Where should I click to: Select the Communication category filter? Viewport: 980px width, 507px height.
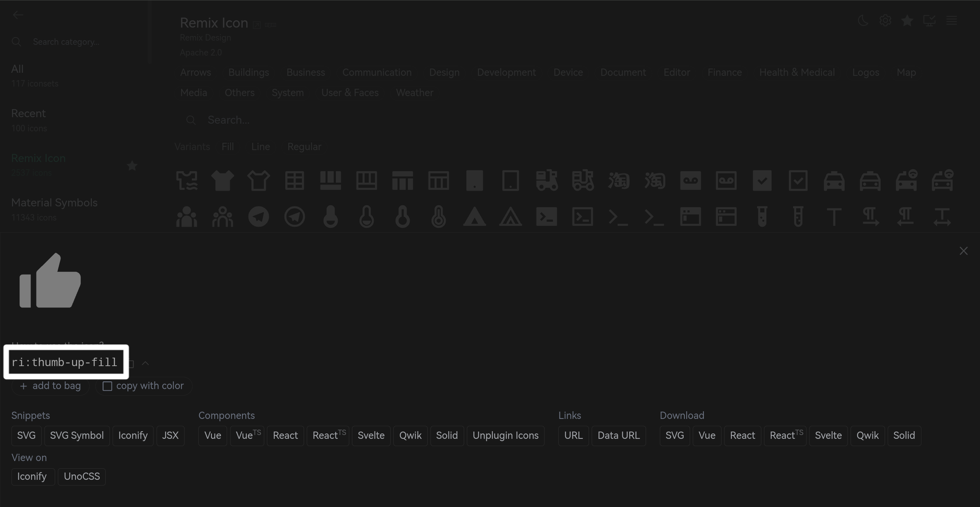coord(377,72)
